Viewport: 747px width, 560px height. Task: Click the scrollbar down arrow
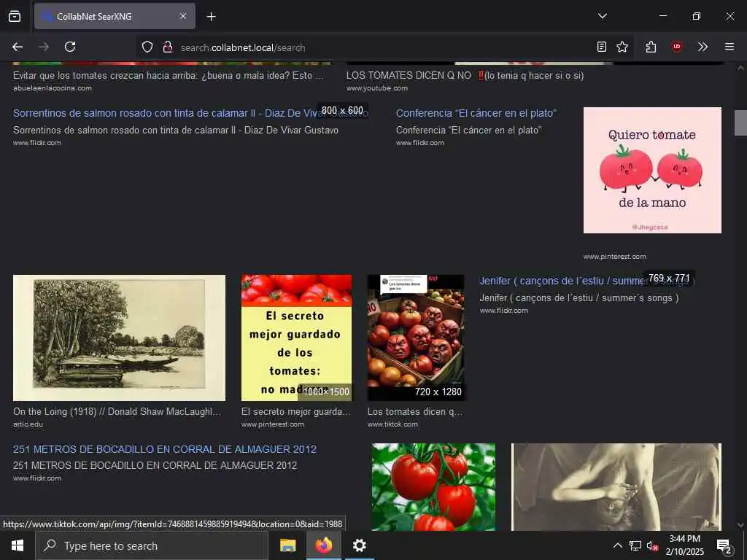pyautogui.click(x=740, y=525)
